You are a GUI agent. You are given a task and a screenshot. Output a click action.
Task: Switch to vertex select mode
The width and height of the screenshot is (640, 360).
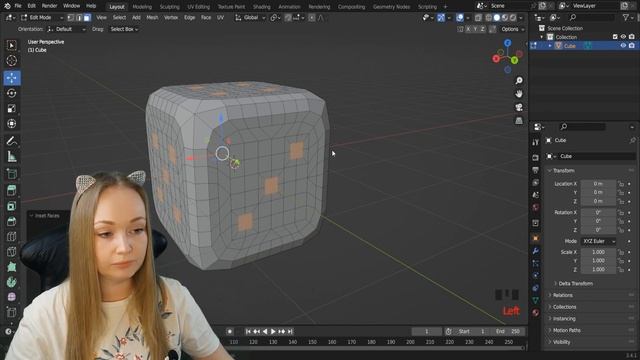click(71, 18)
